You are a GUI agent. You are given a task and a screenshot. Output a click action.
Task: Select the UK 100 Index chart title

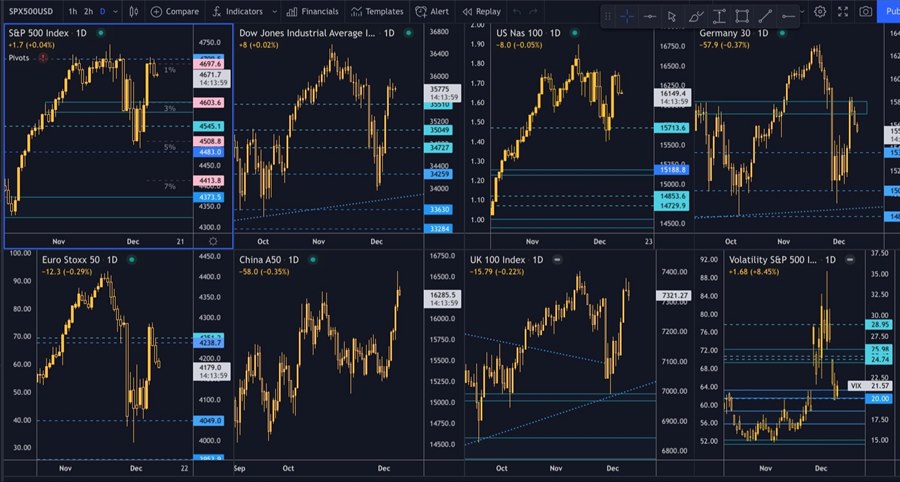tap(498, 260)
